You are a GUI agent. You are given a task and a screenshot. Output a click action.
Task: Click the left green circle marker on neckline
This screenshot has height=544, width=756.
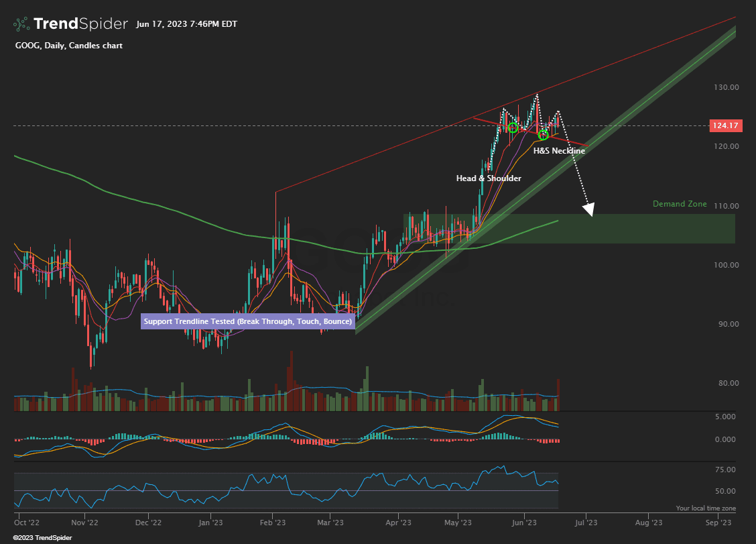pyautogui.click(x=513, y=127)
